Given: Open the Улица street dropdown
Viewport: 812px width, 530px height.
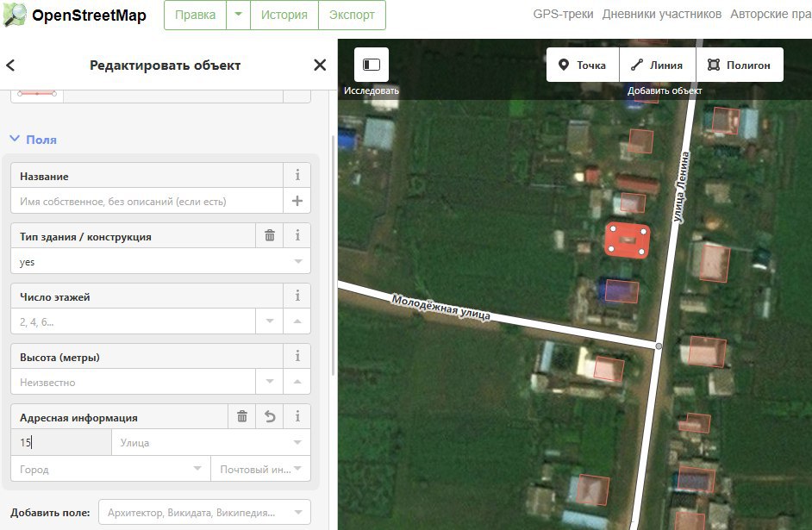Looking at the screenshot, I should click(297, 443).
